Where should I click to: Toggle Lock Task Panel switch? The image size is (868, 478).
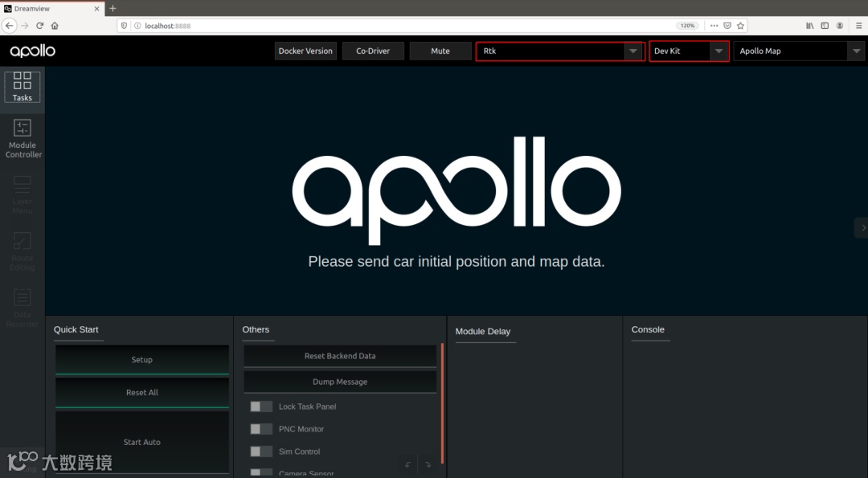pos(260,407)
